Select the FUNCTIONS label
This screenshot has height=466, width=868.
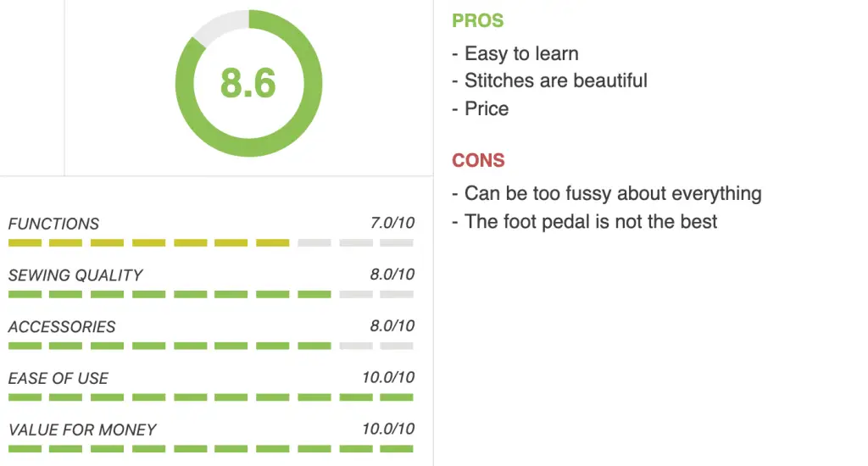pos(53,224)
